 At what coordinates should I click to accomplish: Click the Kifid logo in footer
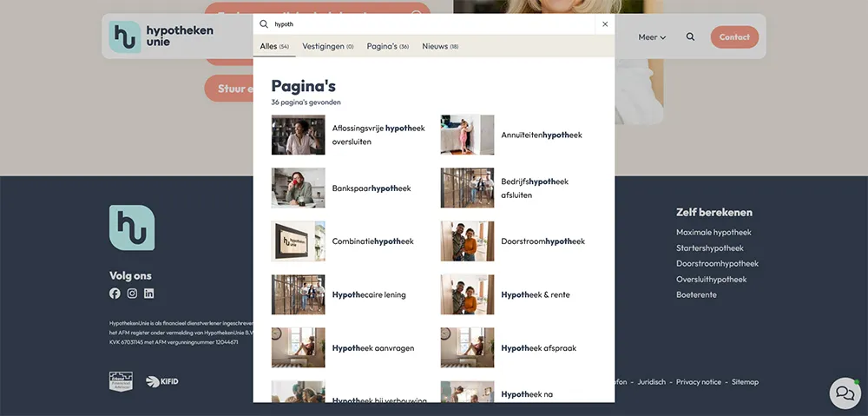point(162,381)
